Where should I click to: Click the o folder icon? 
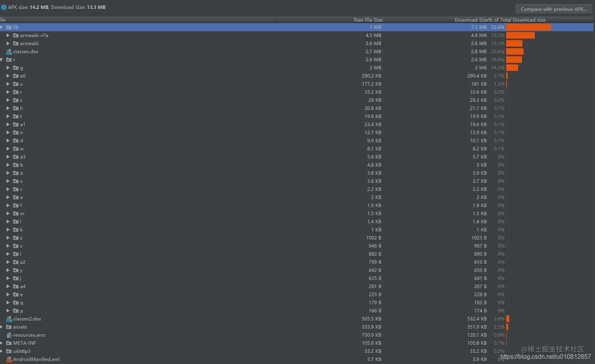(x=16, y=173)
